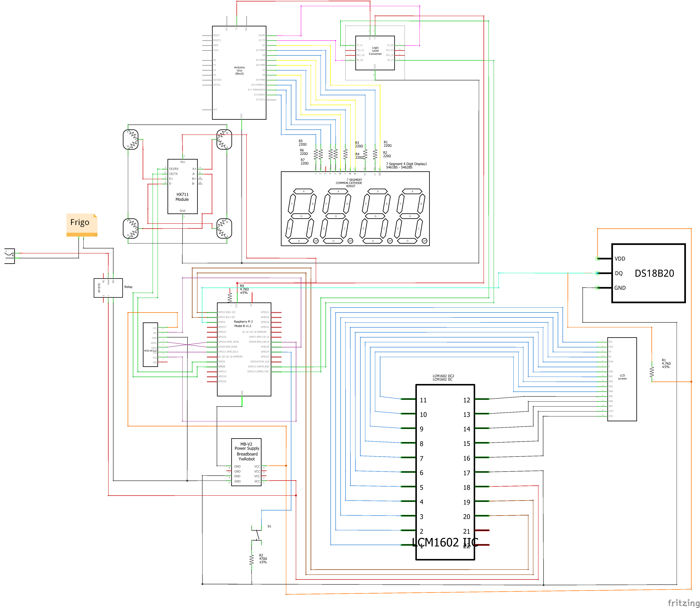Screen dimensions: 700x608
Task: Select the Arduino Uno (Rev3) component
Action: (239, 73)
